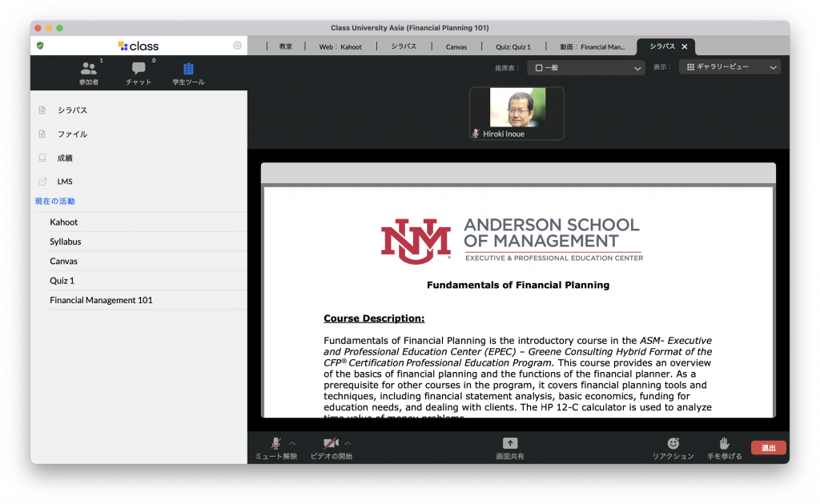Switch to the Canvas tab

[x=456, y=46]
